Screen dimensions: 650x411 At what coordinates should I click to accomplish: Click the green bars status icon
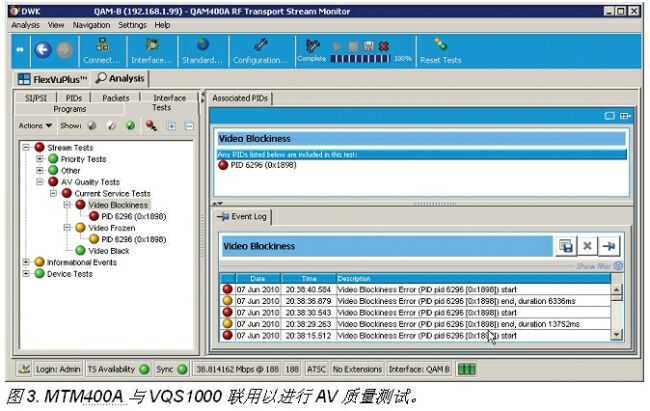[466, 369]
